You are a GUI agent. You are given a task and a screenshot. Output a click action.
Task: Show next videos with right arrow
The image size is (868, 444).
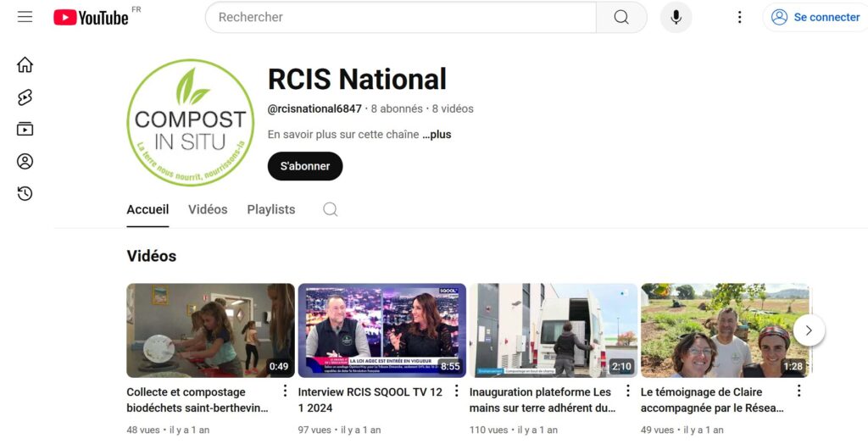pos(809,330)
